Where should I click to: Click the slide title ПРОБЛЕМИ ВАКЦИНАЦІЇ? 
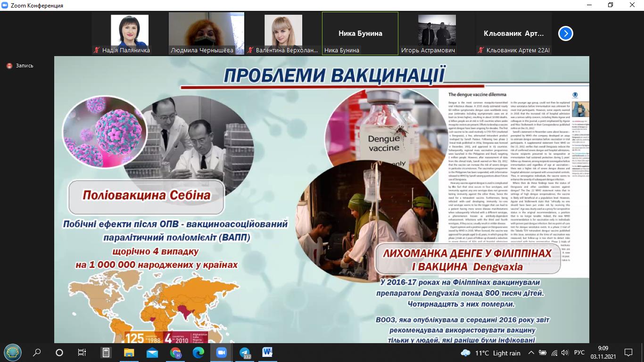(334, 76)
